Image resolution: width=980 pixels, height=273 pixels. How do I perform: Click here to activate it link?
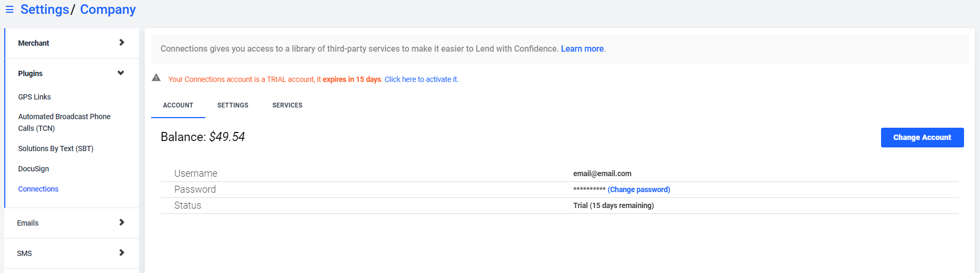421,79
